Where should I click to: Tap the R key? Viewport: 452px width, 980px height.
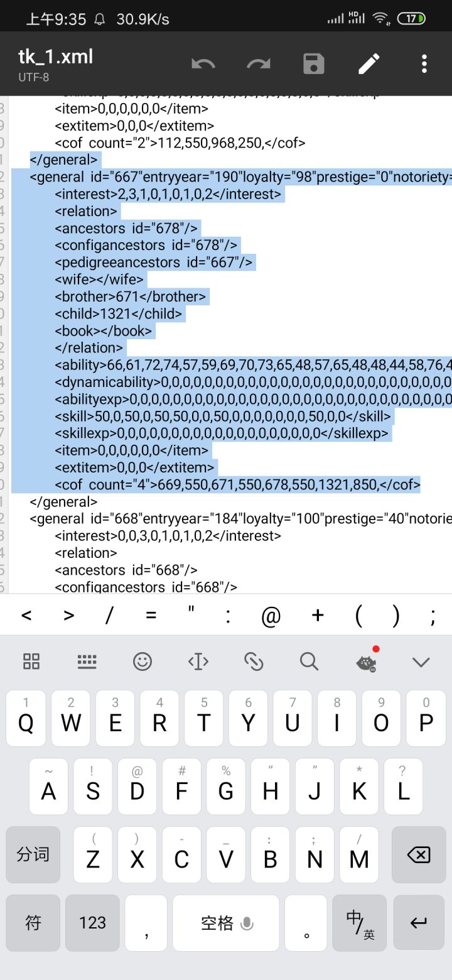(159, 718)
